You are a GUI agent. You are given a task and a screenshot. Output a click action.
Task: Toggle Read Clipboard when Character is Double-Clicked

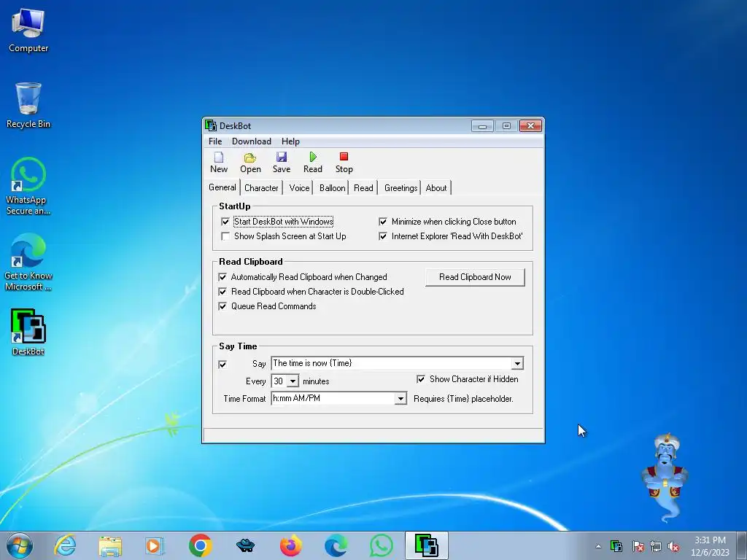click(222, 292)
